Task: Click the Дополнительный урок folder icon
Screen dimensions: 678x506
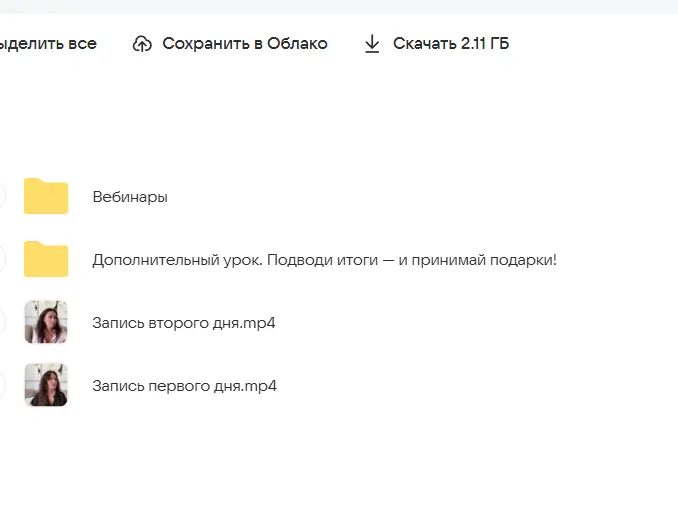Action: point(46,259)
